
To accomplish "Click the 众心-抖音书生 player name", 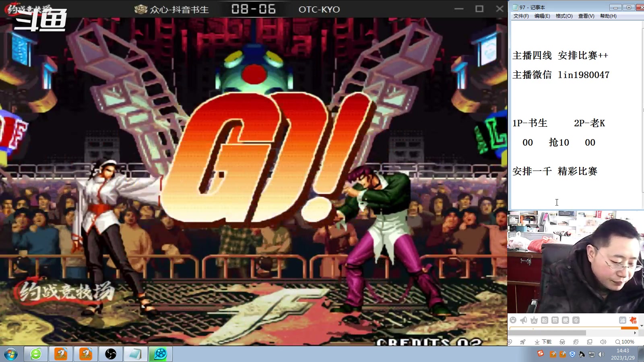I will pyautogui.click(x=179, y=9).
